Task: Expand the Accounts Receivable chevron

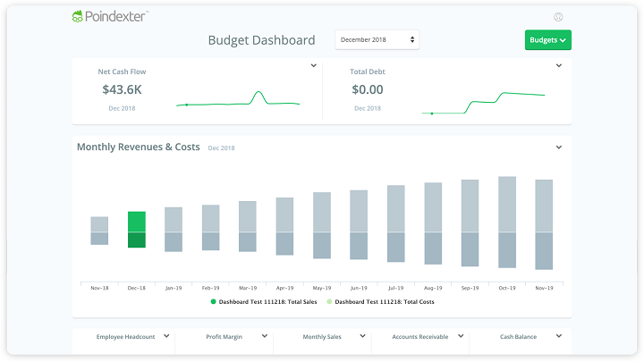Action: [x=461, y=336]
